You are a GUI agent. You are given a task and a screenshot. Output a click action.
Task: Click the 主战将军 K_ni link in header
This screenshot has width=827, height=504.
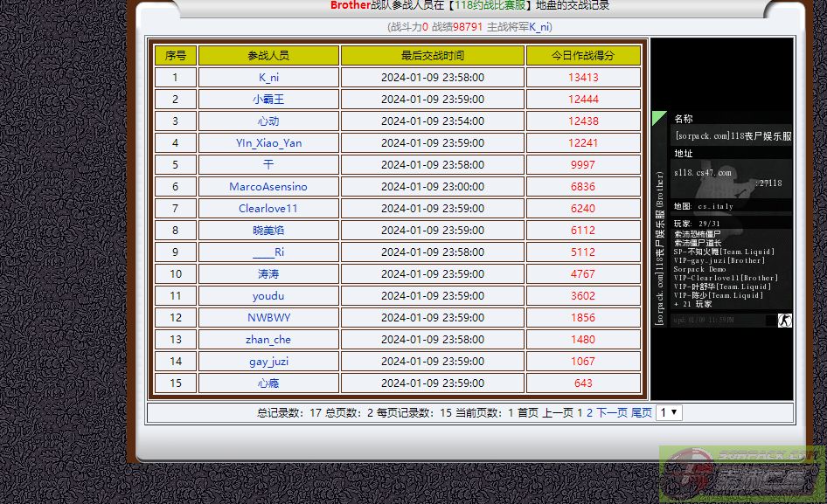[539, 27]
